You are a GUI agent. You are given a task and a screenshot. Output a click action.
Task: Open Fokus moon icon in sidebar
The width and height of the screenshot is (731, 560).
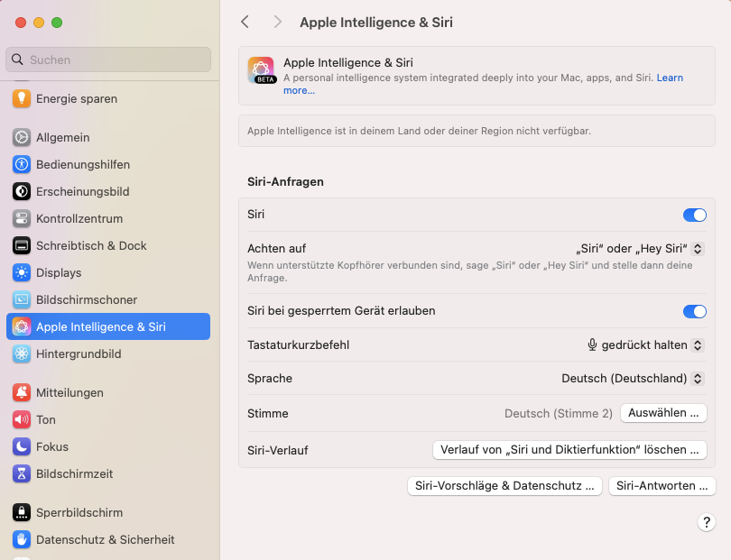tap(22, 446)
